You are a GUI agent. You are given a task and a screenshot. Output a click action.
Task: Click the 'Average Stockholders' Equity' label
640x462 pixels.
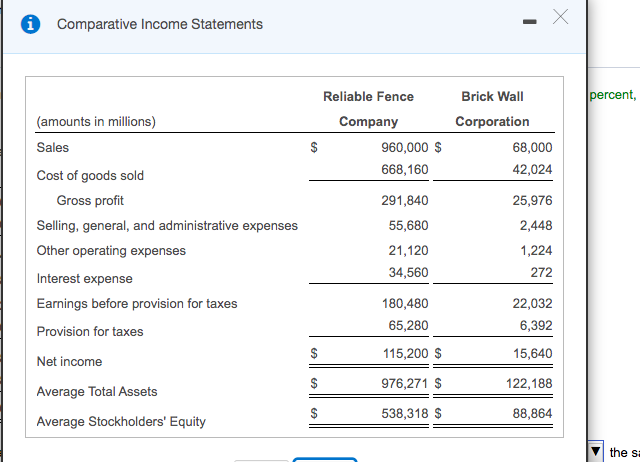[x=121, y=422]
